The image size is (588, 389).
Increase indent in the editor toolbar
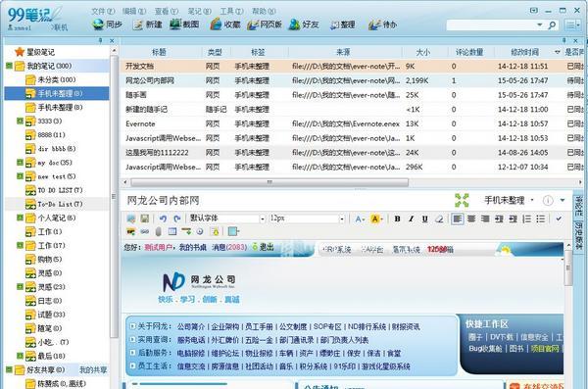pos(499,219)
